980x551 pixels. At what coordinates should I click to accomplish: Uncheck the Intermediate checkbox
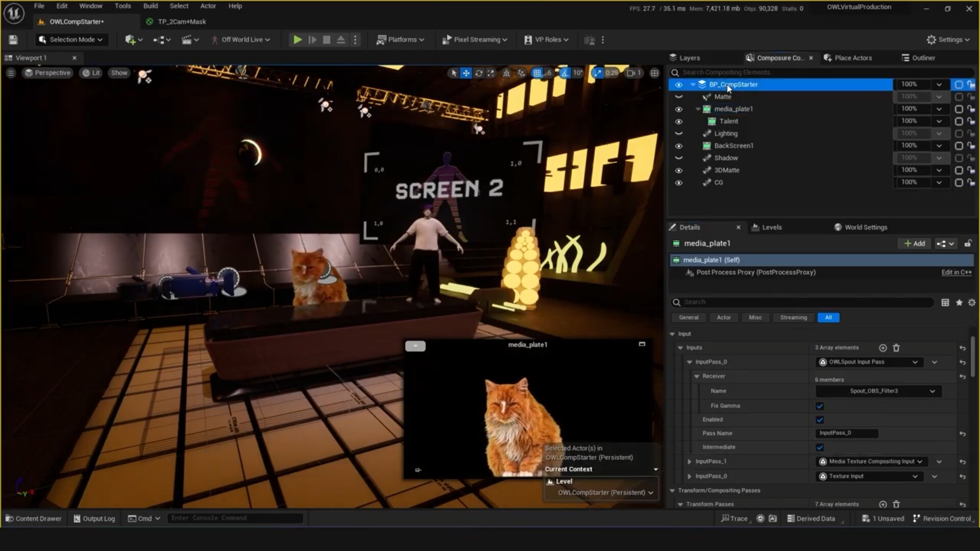coord(820,447)
